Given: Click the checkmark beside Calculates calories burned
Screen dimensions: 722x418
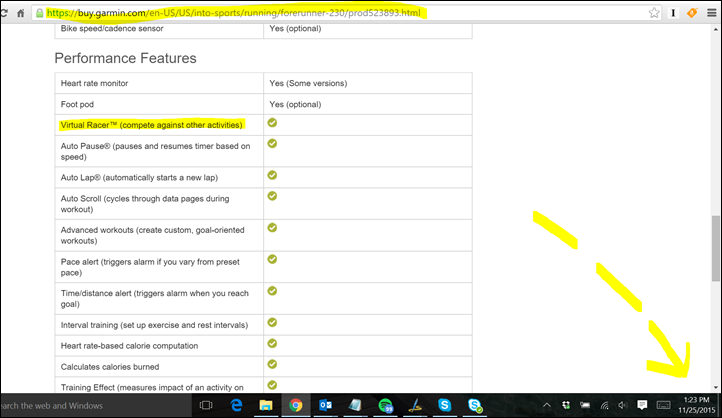Looking at the screenshot, I should point(272,364).
